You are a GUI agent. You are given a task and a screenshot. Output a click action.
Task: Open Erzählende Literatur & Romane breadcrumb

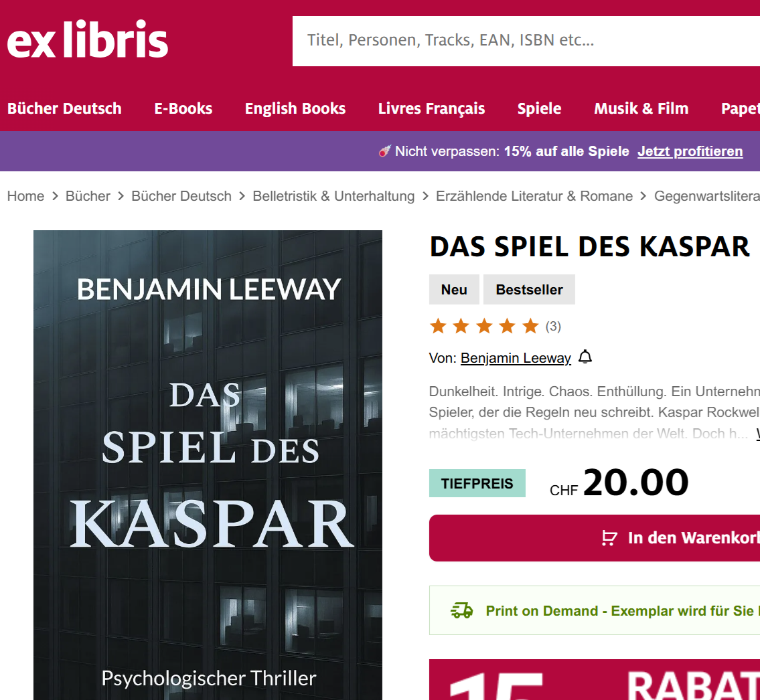pyautogui.click(x=534, y=196)
